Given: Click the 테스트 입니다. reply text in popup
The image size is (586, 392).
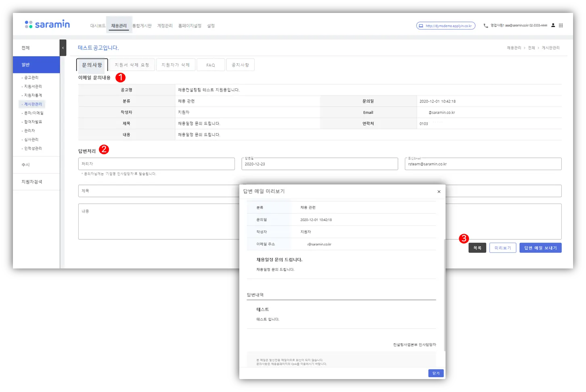Looking at the screenshot, I should pyautogui.click(x=268, y=319).
